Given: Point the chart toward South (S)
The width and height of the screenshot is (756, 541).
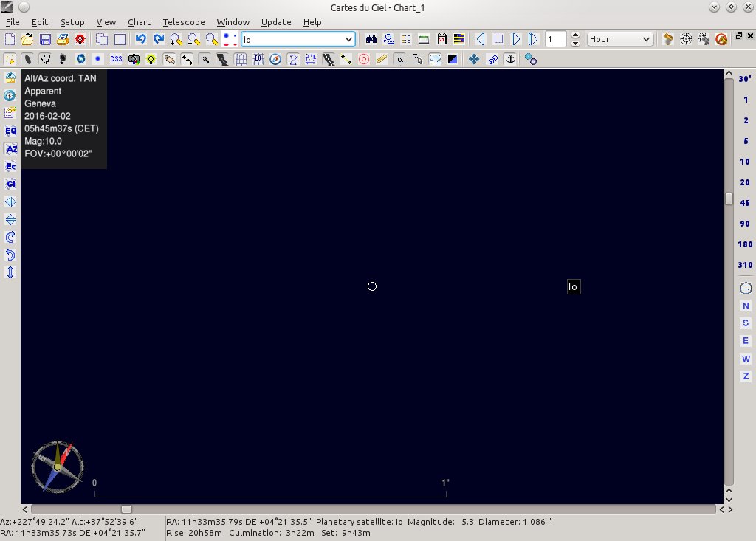Looking at the screenshot, I should pyautogui.click(x=746, y=323).
